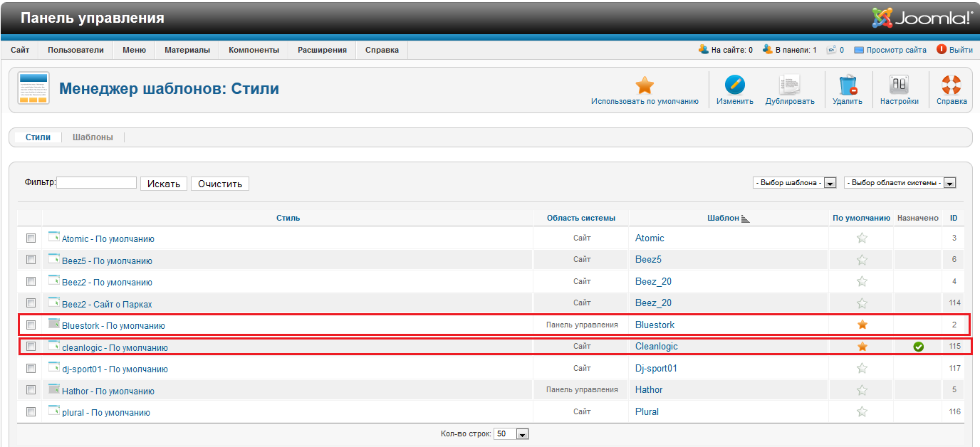
Task: Click green assigned checkmark in cleanlogic row
Action: coord(919,347)
